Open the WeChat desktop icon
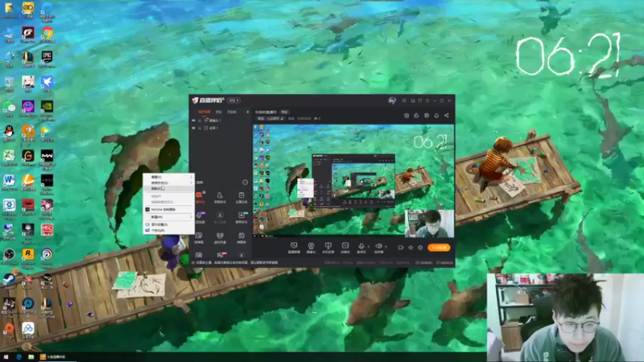The width and height of the screenshot is (644, 362). pos(9,109)
